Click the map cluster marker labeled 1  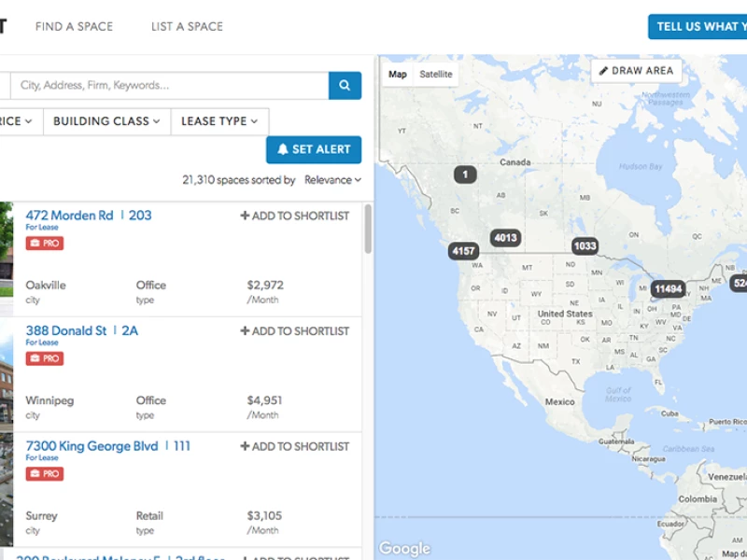click(x=465, y=175)
